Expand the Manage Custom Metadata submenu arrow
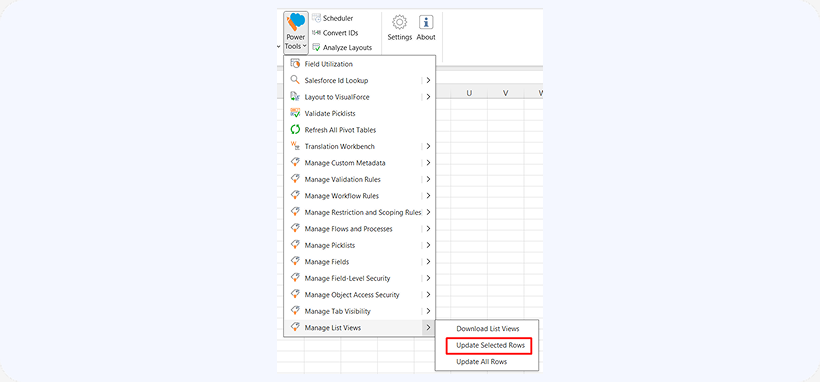The height and width of the screenshot is (382, 820). [428, 163]
